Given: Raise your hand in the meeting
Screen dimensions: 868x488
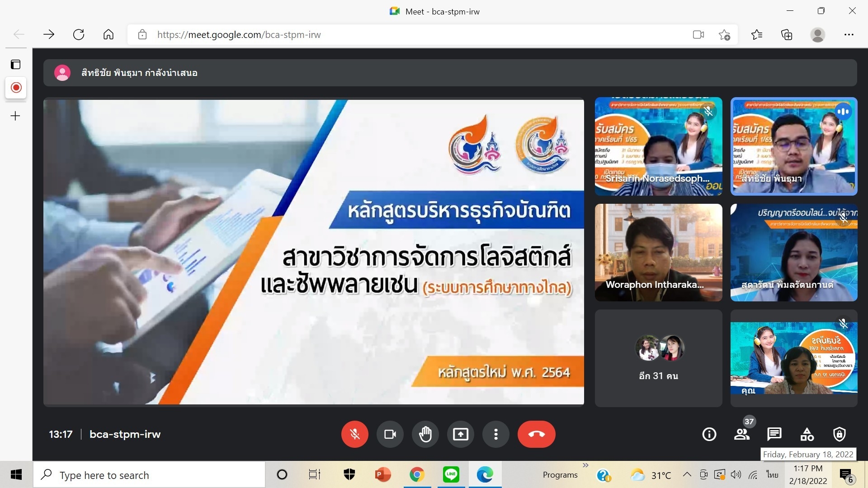Looking at the screenshot, I should [425, 434].
